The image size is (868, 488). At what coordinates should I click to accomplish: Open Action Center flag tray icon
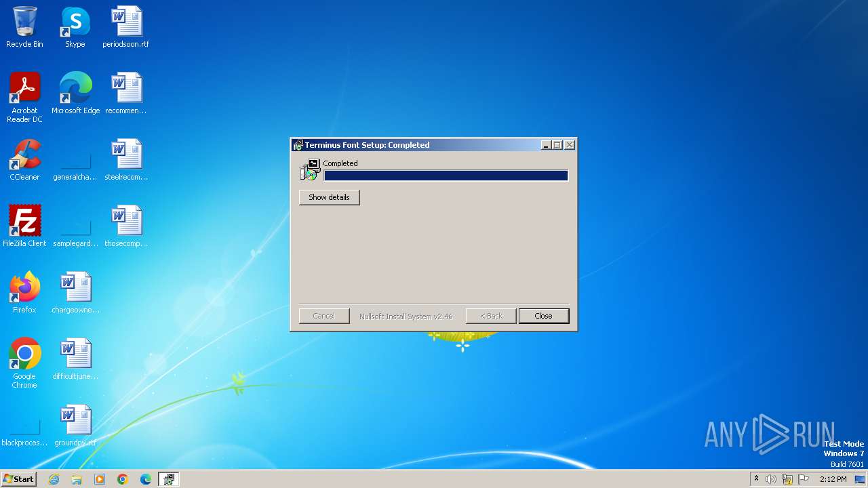coord(804,479)
